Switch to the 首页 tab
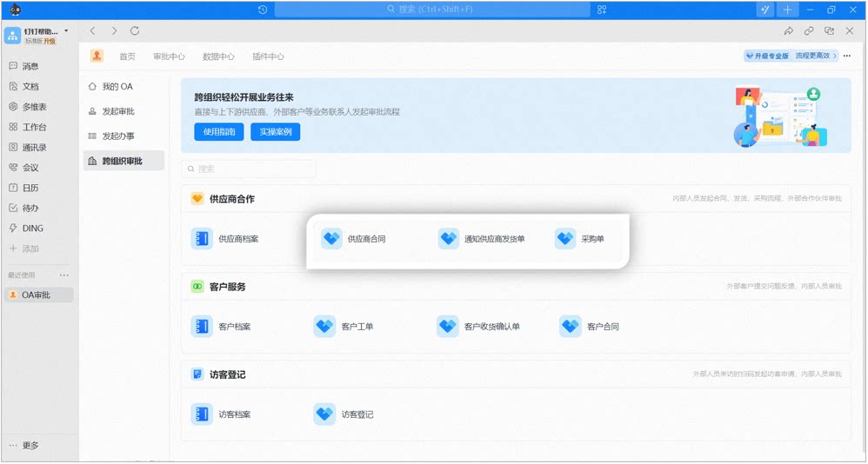This screenshot has width=868, height=464. click(x=127, y=56)
